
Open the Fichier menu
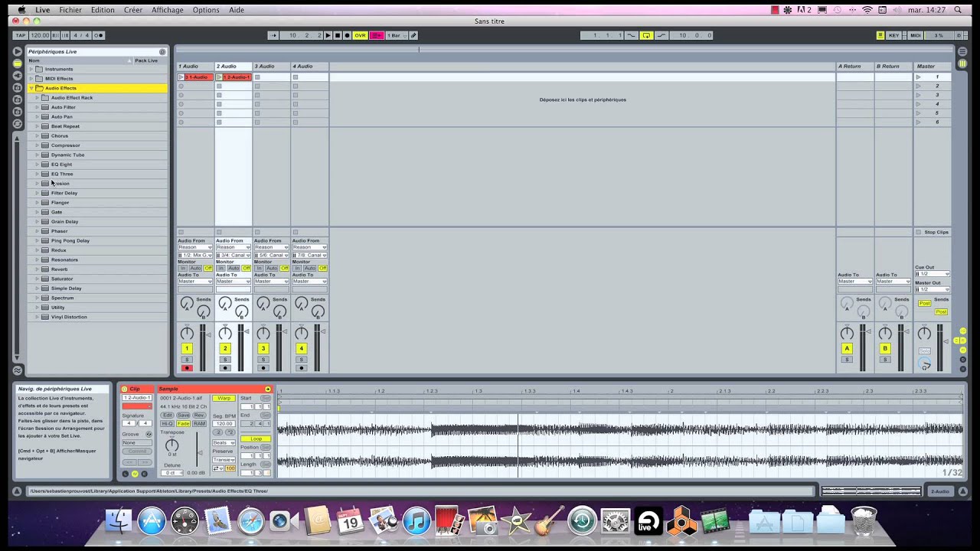[x=70, y=10]
